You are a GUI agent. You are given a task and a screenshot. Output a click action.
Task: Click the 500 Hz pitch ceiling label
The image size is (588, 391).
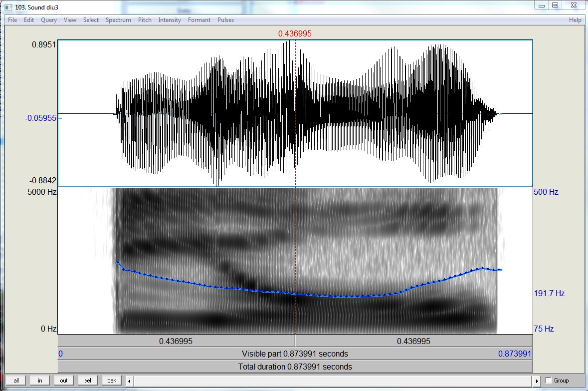[546, 192]
